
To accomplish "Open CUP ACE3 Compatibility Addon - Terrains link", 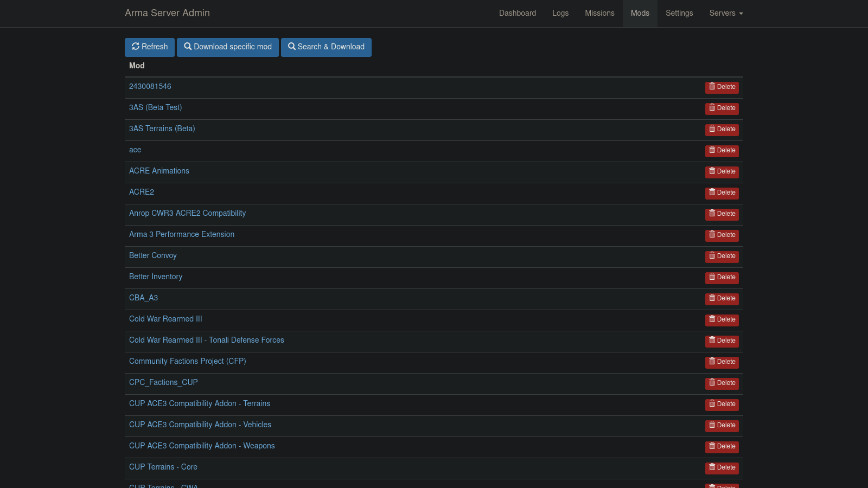I will click(200, 403).
